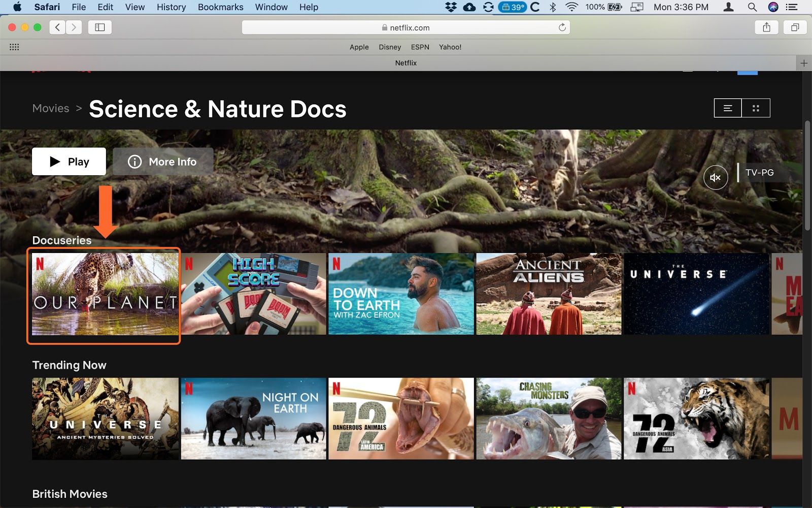
Task: Switch to list view layout
Action: pyautogui.click(x=728, y=108)
